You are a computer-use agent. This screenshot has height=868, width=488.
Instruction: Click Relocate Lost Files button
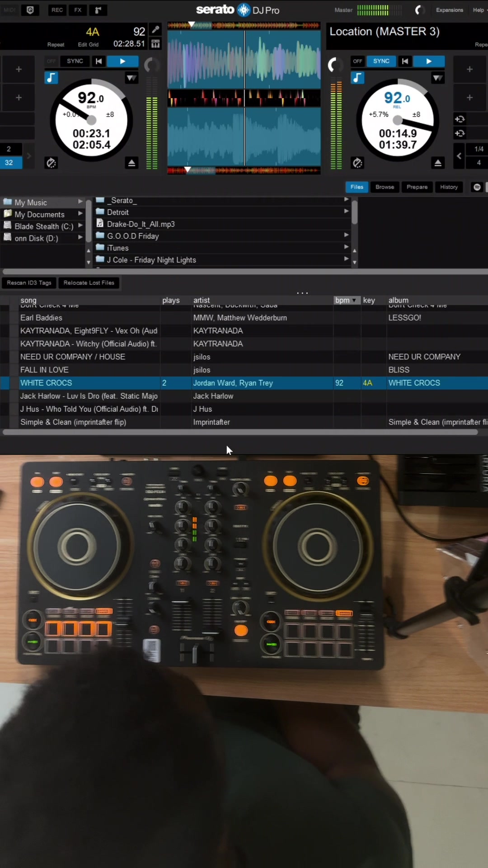[89, 283]
